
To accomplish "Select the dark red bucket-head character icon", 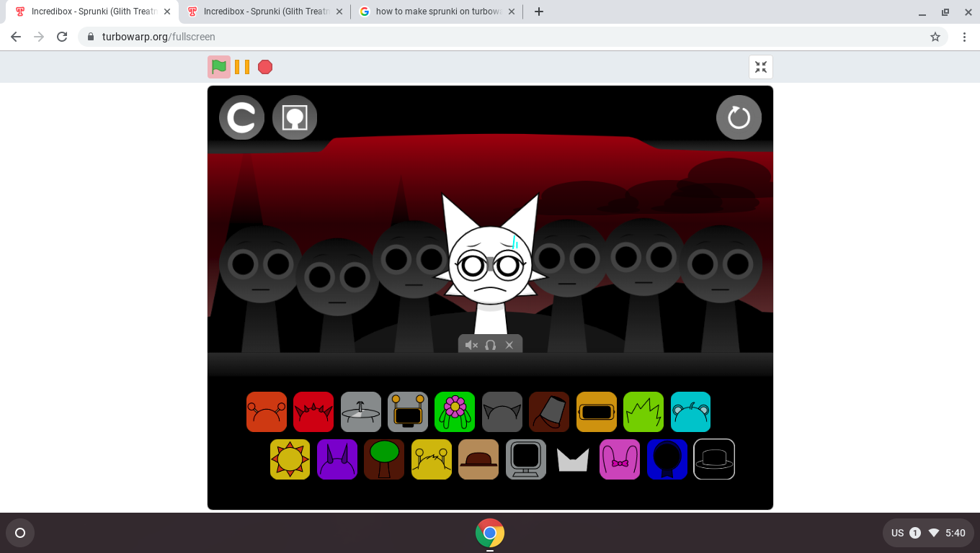I will point(549,412).
